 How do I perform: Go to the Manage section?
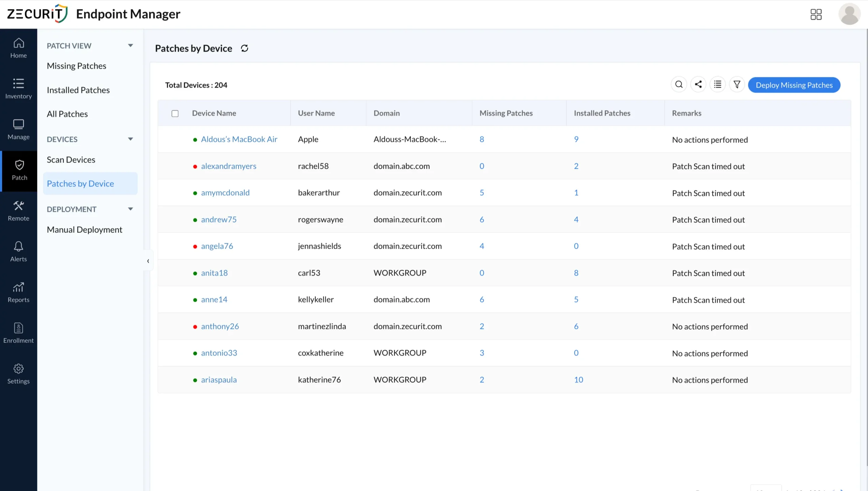[19, 130]
